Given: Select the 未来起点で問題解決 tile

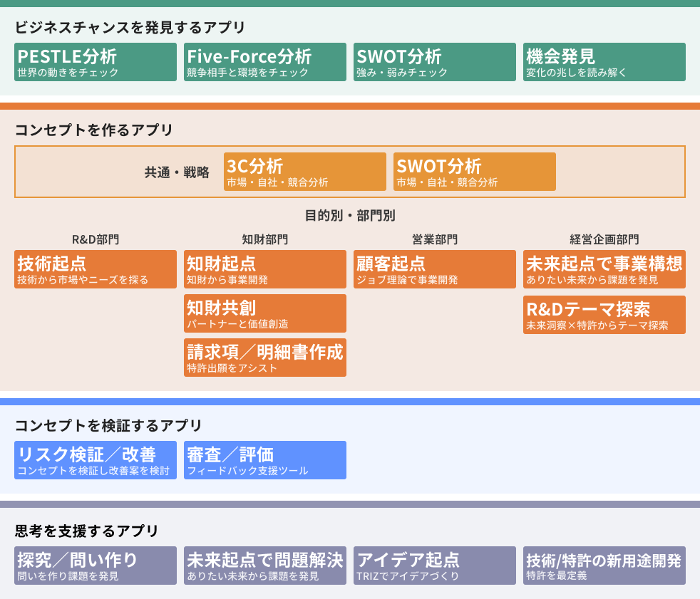Looking at the screenshot, I should [265, 566].
